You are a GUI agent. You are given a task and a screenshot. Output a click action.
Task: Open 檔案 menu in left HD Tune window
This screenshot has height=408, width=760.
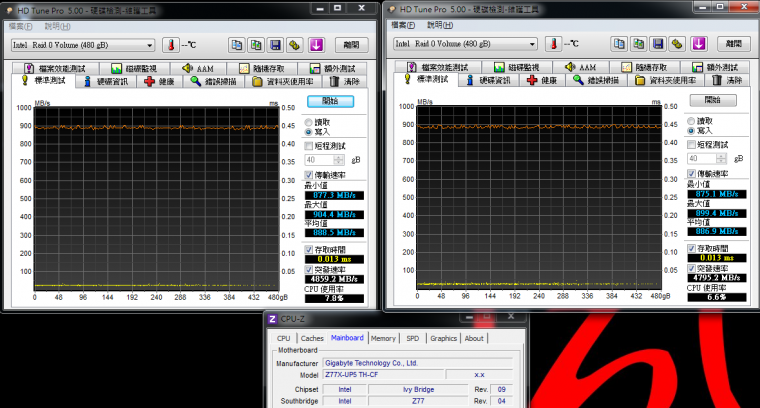click(16, 26)
